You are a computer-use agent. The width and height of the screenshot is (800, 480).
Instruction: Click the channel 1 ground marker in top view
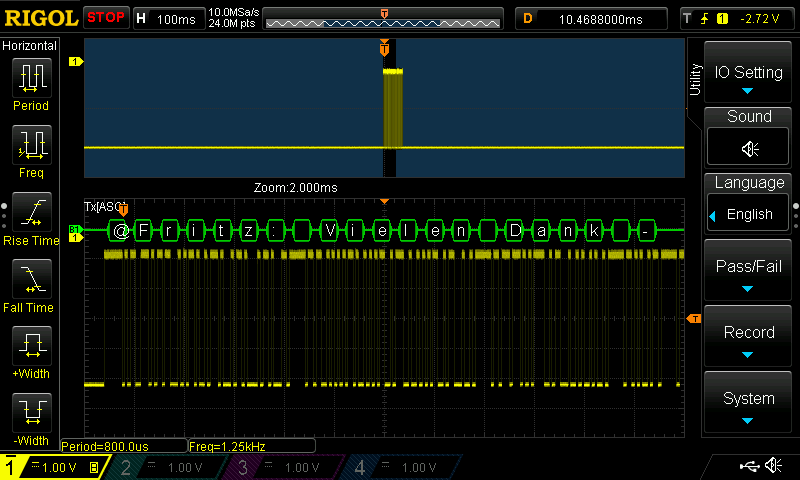click(76, 61)
